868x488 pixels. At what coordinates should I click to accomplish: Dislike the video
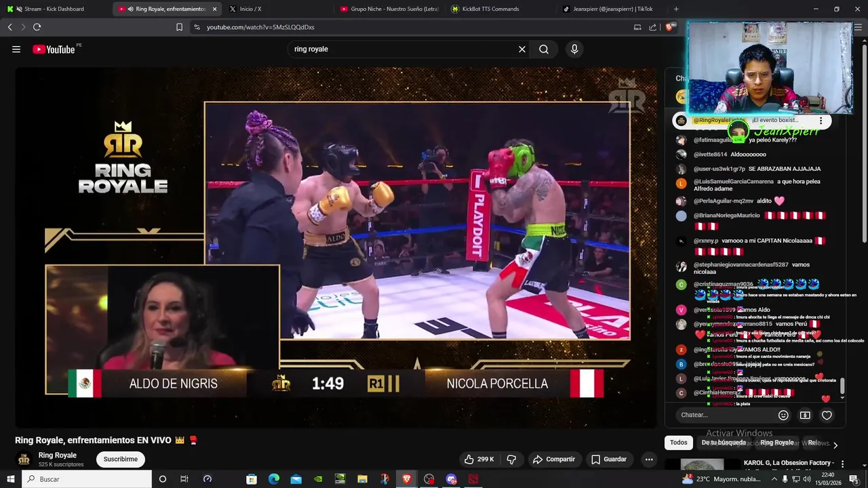(x=511, y=459)
